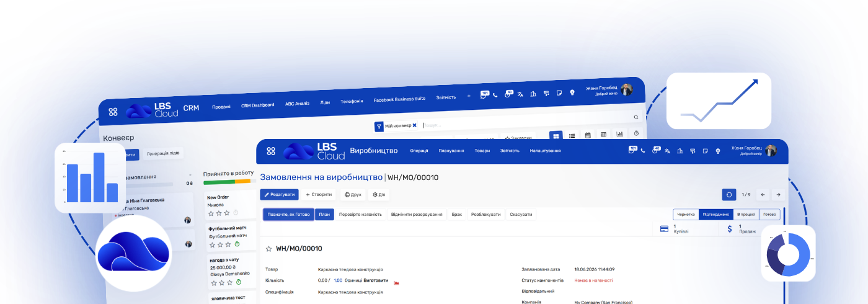Click Відмінити резервування button
Screen dimensions: 868x304
point(417,215)
